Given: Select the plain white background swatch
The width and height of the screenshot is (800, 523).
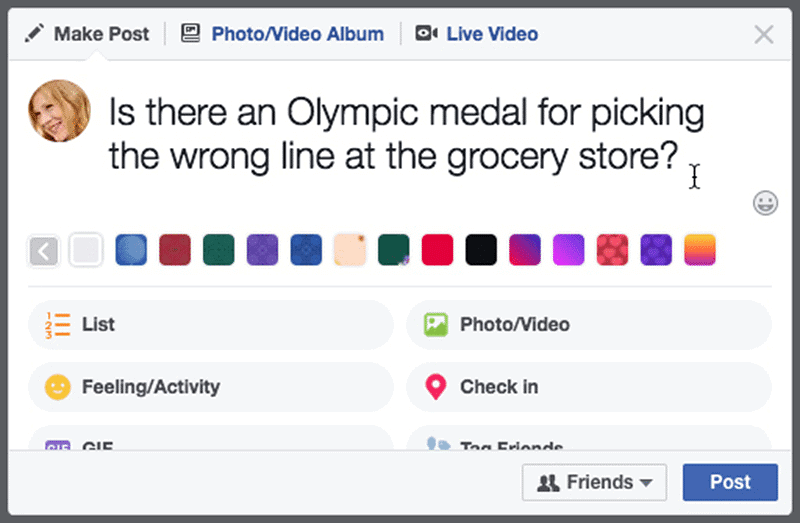Looking at the screenshot, I should [x=87, y=250].
